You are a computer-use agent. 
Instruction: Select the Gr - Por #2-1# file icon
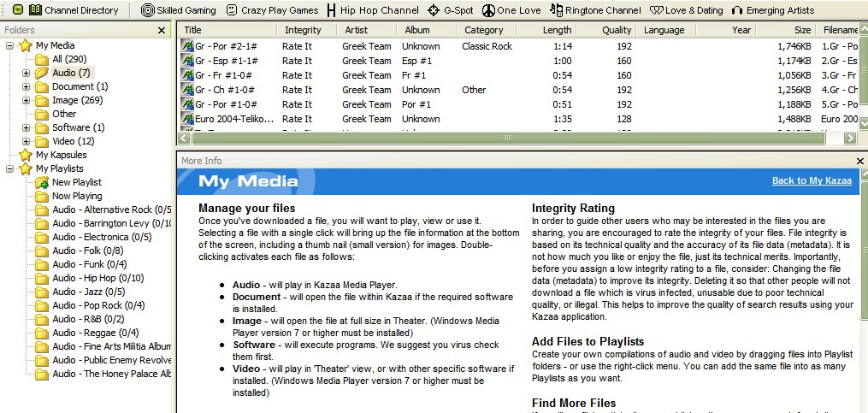click(x=187, y=46)
